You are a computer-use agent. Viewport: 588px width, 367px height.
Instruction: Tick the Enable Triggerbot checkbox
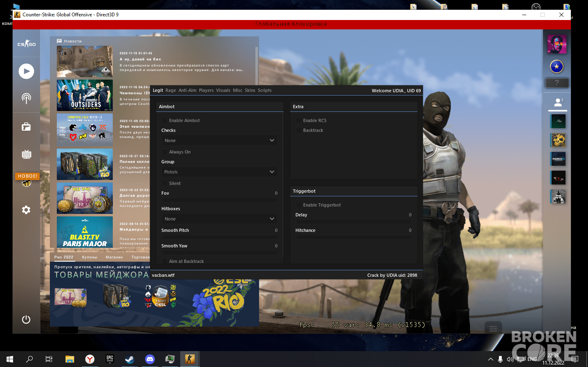(x=299, y=205)
